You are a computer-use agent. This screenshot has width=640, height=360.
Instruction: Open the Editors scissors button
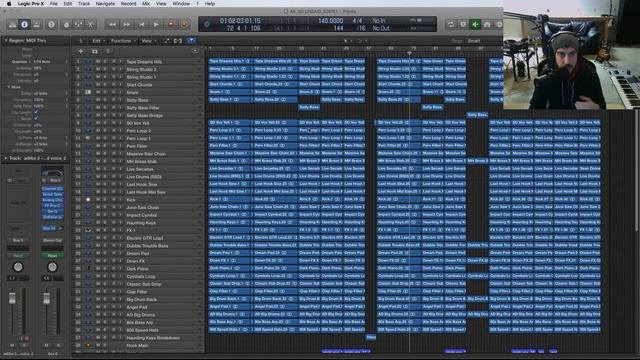tap(91, 24)
